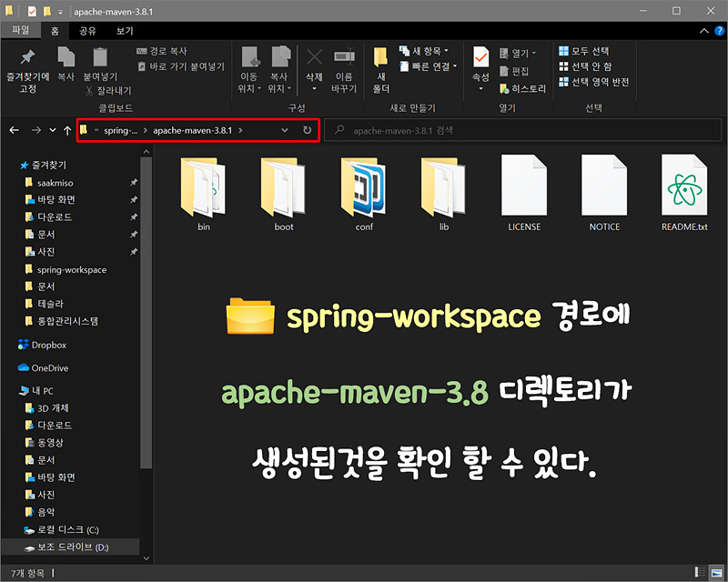Viewport: 728px width, 582px height.
Task: Switch to the 홈 ribbon tab
Action: point(55,31)
